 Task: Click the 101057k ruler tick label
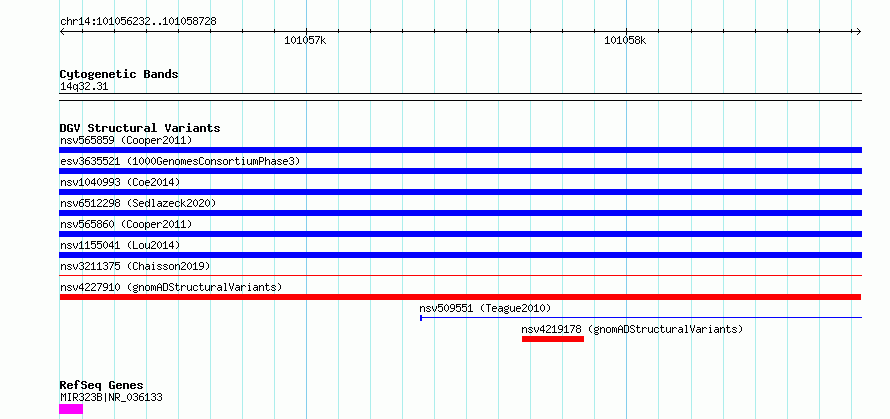tap(305, 40)
